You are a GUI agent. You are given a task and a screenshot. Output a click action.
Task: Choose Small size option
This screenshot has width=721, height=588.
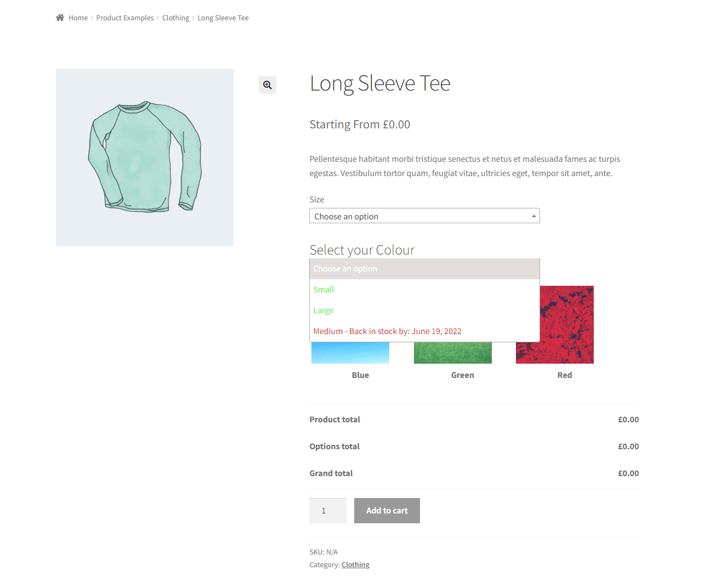[x=424, y=290]
